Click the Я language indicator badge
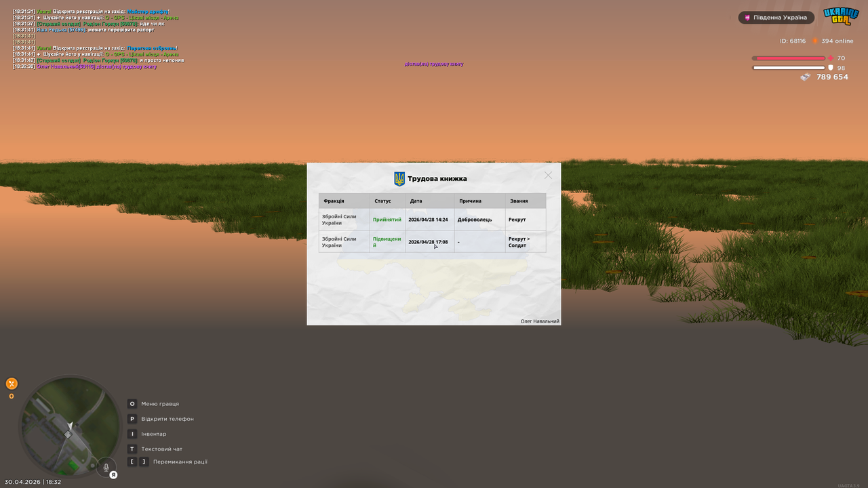Viewport: 868px width, 488px height. click(113, 475)
